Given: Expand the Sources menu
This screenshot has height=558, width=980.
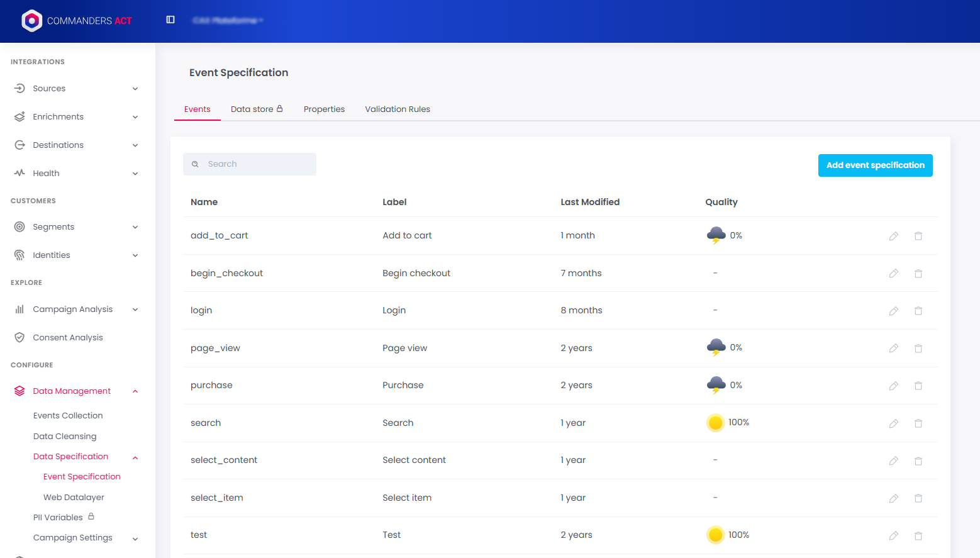Looking at the screenshot, I should tap(75, 89).
